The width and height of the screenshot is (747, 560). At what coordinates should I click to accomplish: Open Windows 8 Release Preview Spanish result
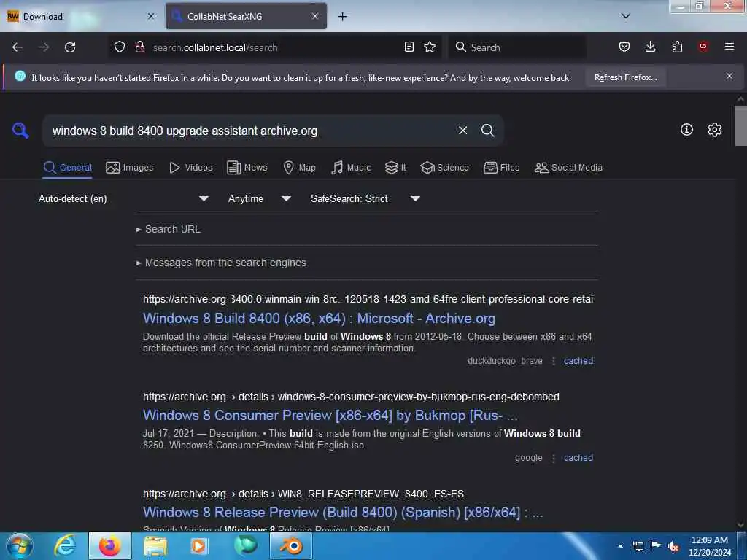343,513
